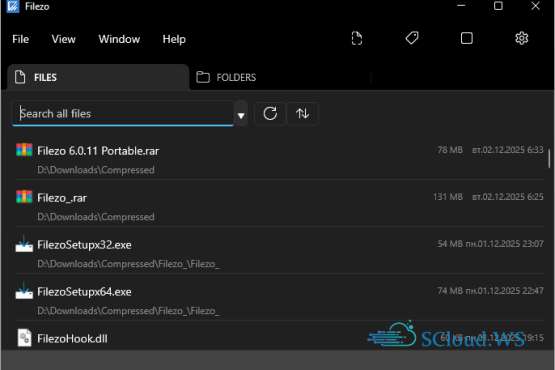This screenshot has height=370, width=555.
Task: Switch to the FOLDERS tab
Action: 280,77
